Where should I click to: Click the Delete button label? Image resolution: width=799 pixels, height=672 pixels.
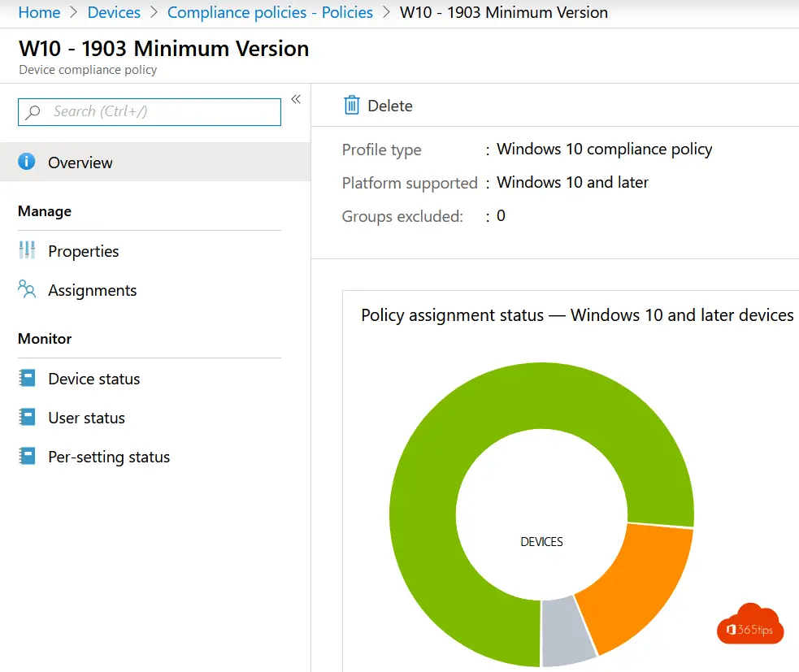tap(390, 106)
